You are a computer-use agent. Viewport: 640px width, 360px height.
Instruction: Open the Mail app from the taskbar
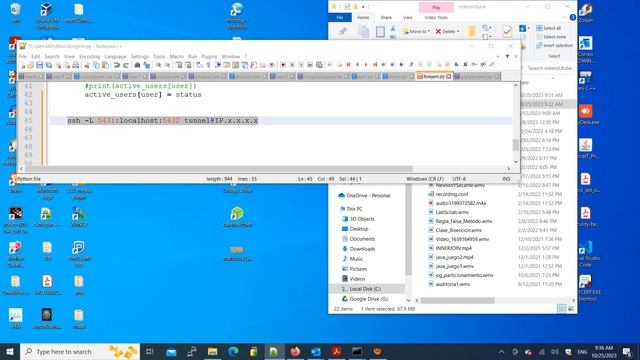coord(171,351)
